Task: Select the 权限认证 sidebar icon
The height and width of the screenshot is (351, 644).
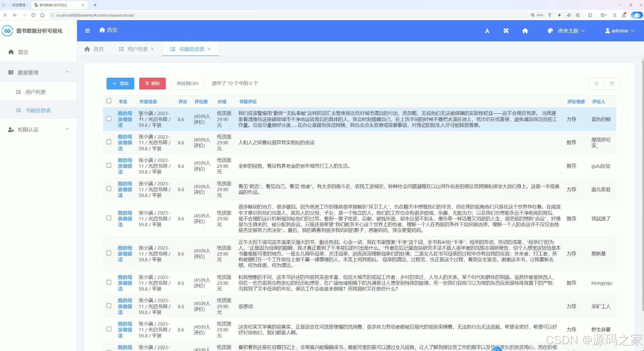Action: [10, 129]
